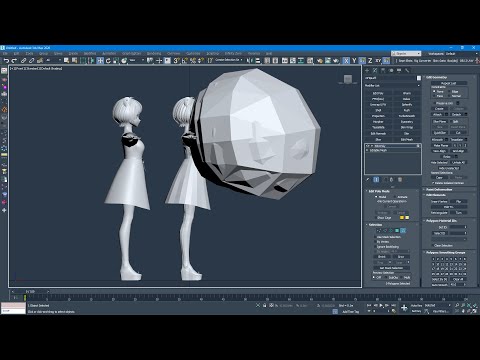The height and width of the screenshot is (360, 480).
Task: Toggle the Percent Snap icon
Action: coord(192,60)
